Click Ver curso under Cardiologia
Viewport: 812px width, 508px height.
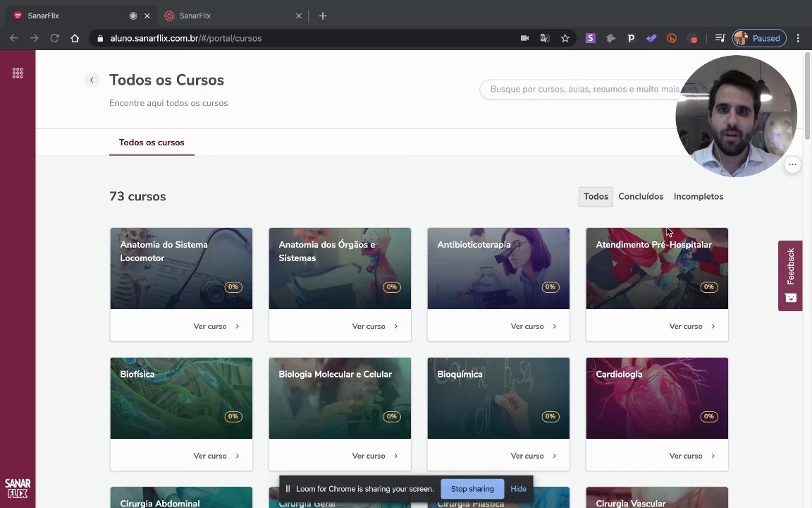(692, 456)
